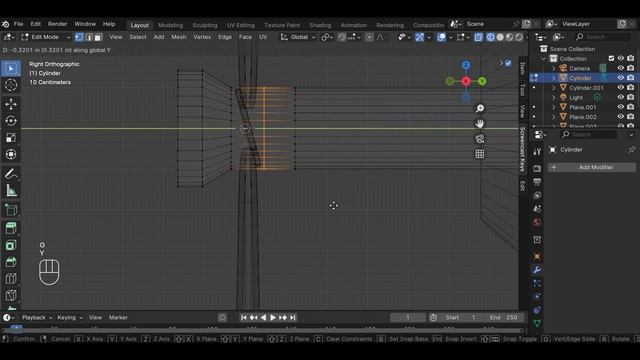Screen dimensions: 640x360
Task: Expand the Camera outliner item
Action: point(554,68)
